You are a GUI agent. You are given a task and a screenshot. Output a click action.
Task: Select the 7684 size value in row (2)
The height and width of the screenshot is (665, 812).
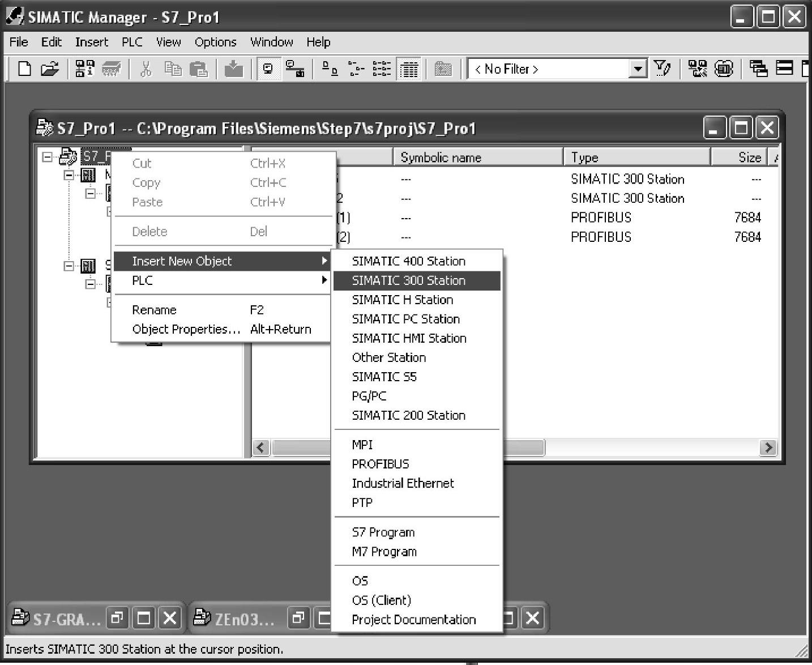click(747, 237)
